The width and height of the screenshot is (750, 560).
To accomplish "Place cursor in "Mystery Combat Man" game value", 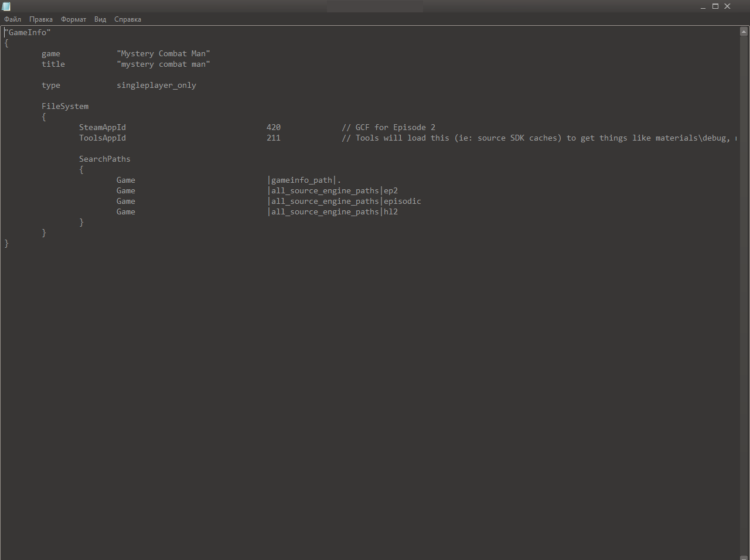I will [163, 53].
